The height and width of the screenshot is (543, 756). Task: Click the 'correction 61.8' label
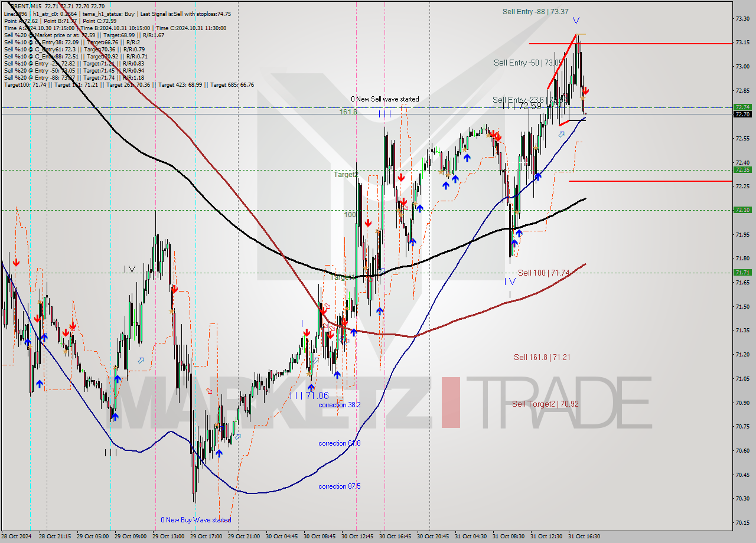tap(340, 443)
